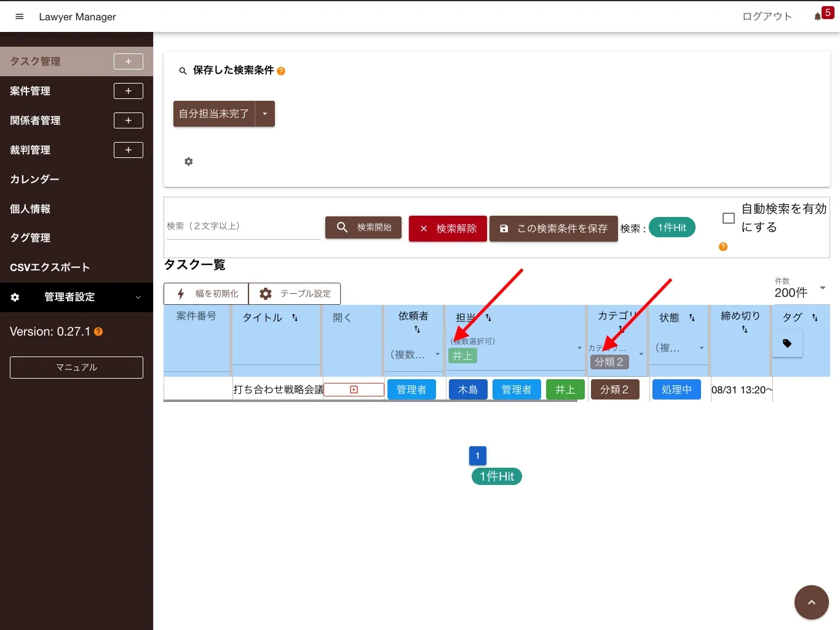This screenshot has height=630, width=840.
Task: Click この検索条件を保存 button
Action: click(x=553, y=229)
